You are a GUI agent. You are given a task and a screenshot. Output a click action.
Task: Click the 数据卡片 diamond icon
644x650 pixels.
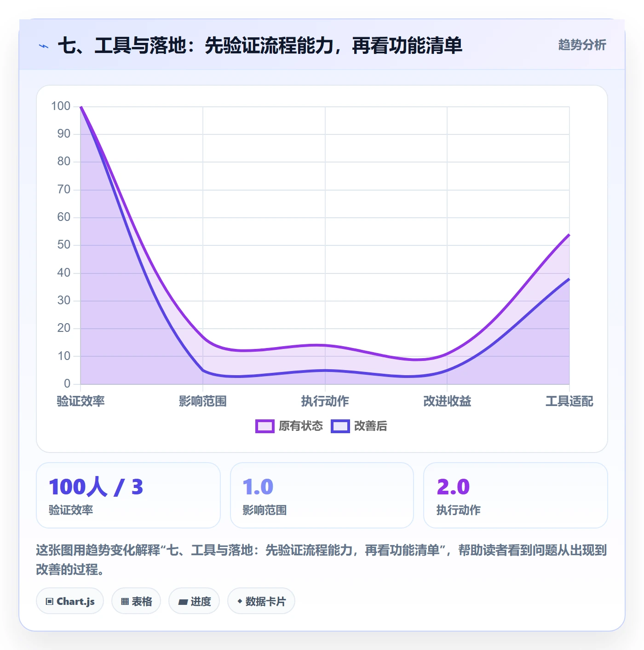click(x=240, y=601)
